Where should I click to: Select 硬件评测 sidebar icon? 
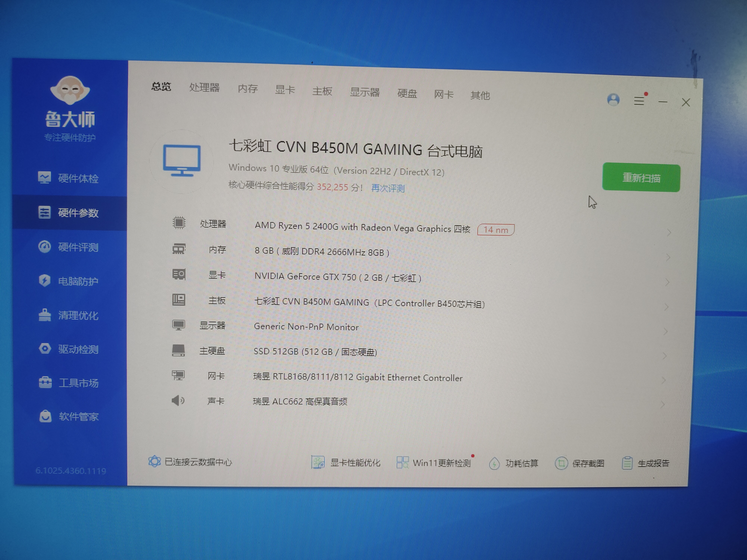[45, 247]
